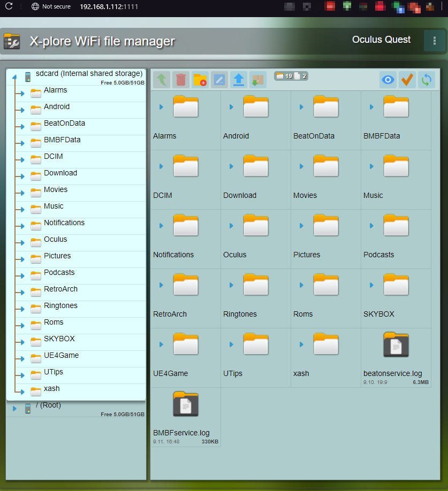Click the orange checkmark select icon
The width and height of the screenshot is (448, 491).
tap(407, 80)
